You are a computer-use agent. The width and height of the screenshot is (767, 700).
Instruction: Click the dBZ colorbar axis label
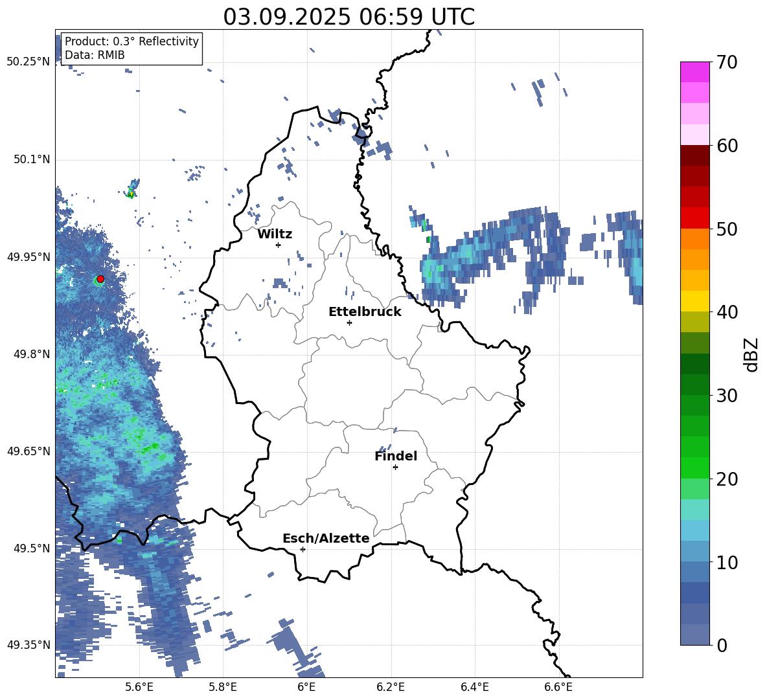[751, 355]
